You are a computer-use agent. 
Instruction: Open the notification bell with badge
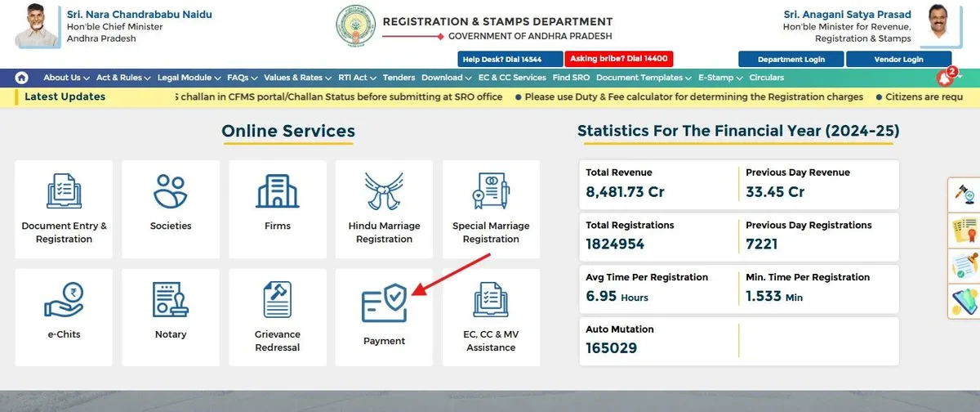[x=945, y=78]
